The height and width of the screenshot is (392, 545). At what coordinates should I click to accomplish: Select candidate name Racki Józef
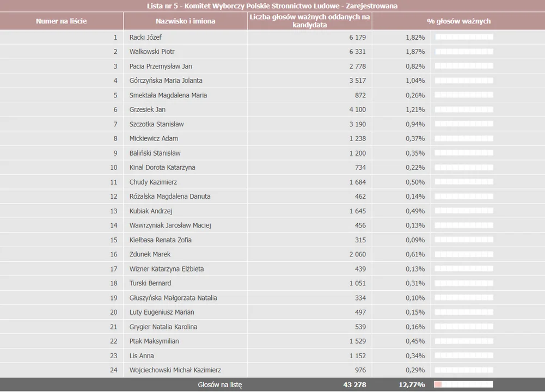pos(145,37)
